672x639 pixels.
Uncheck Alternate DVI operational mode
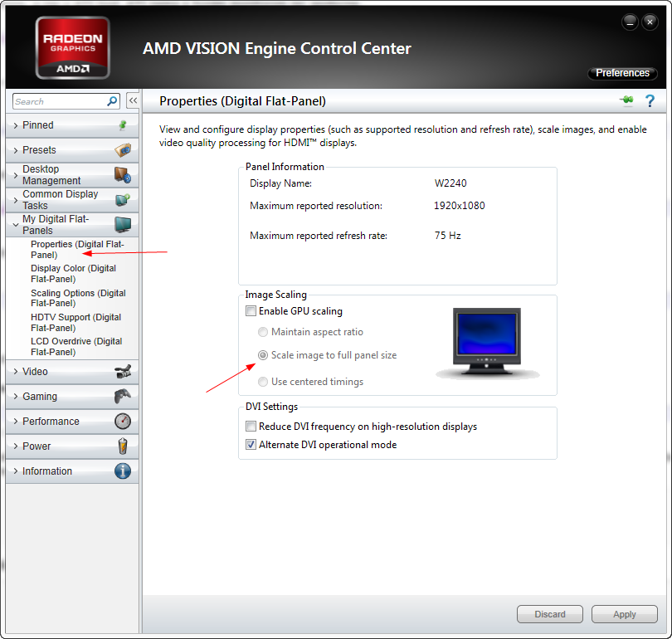coord(251,445)
